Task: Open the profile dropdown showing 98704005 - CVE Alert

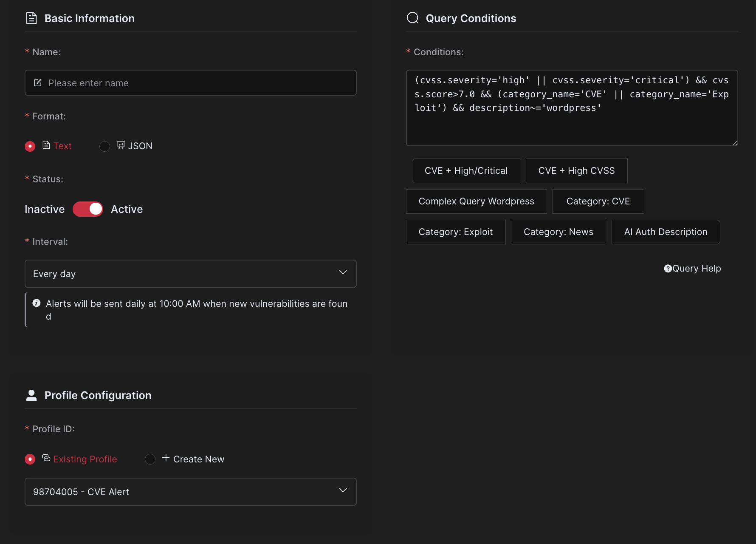Action: coord(191,492)
